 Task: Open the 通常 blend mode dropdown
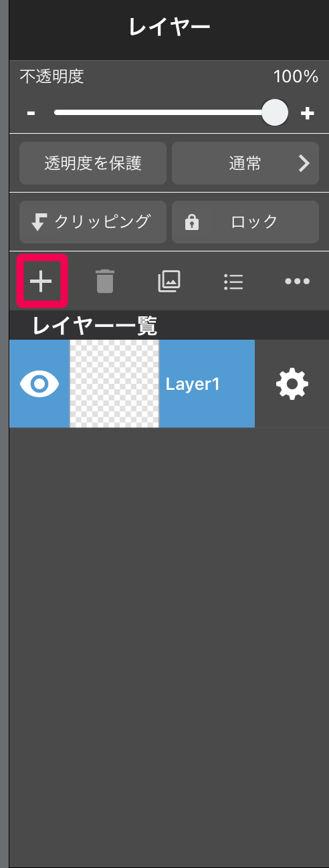pos(245,163)
